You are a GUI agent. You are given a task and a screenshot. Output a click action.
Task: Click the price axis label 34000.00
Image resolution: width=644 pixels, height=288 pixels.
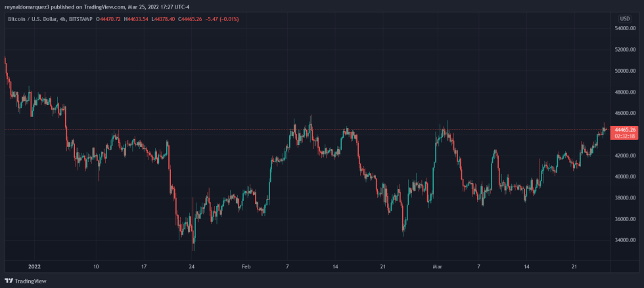coord(624,240)
